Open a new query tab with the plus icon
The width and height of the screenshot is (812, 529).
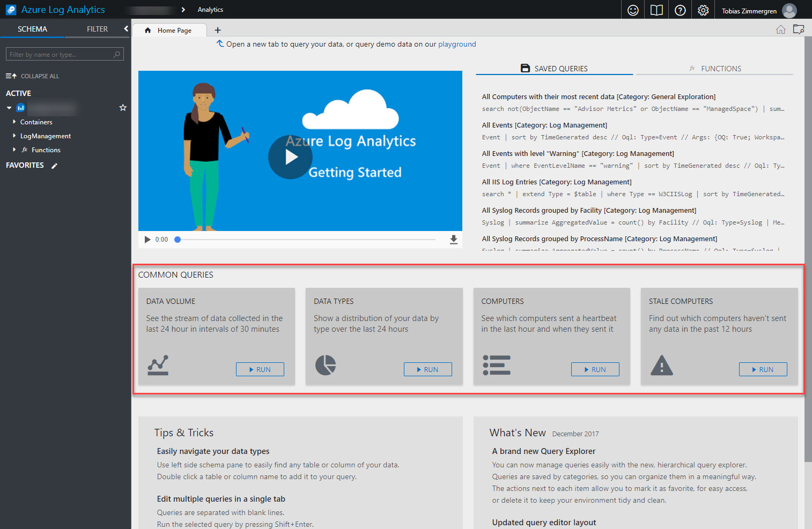coord(218,30)
